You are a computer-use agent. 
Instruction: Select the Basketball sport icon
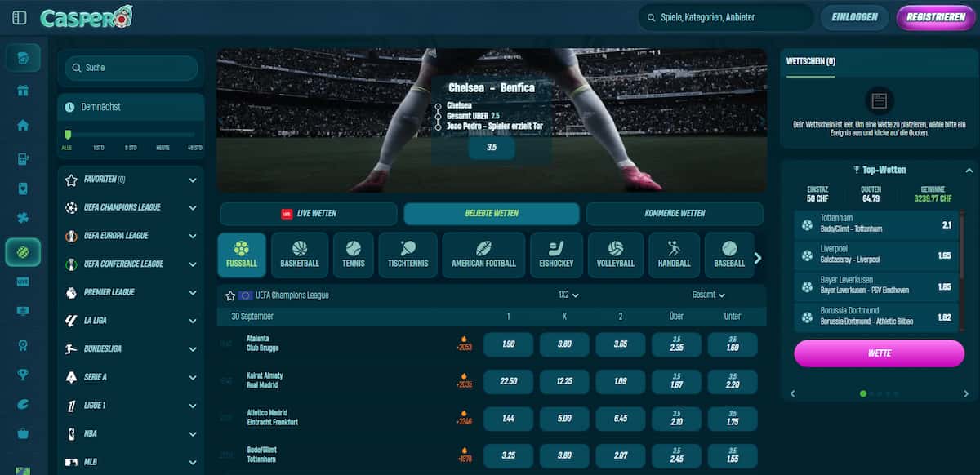(x=300, y=255)
